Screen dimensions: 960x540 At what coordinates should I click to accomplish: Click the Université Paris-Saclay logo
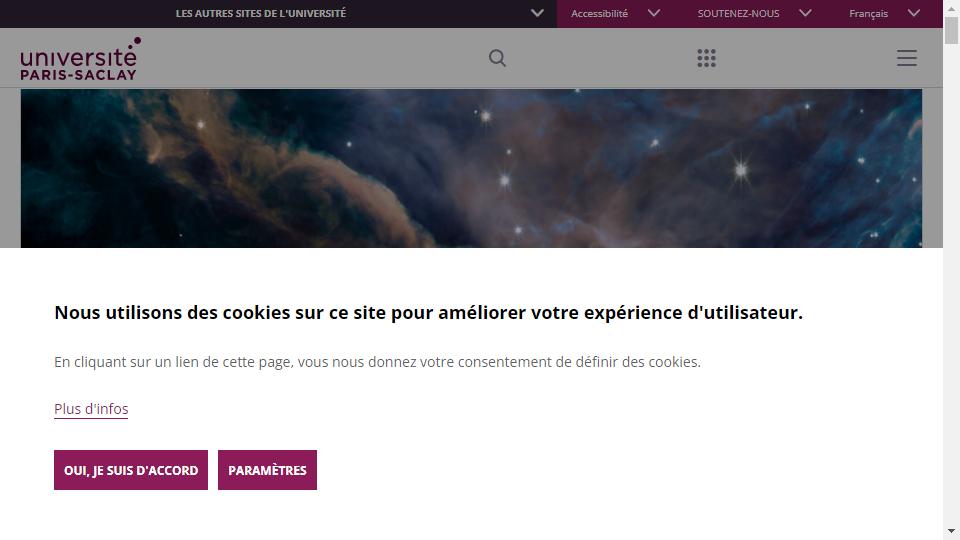click(80, 59)
